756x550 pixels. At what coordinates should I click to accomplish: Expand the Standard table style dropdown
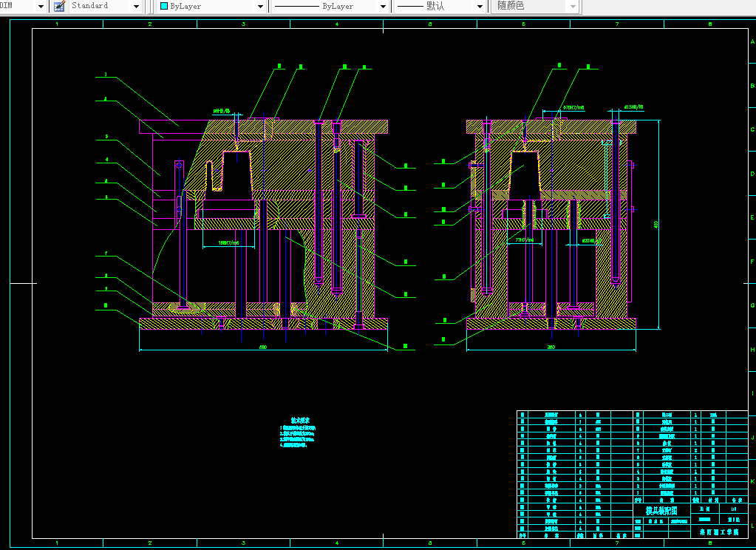(136, 6)
